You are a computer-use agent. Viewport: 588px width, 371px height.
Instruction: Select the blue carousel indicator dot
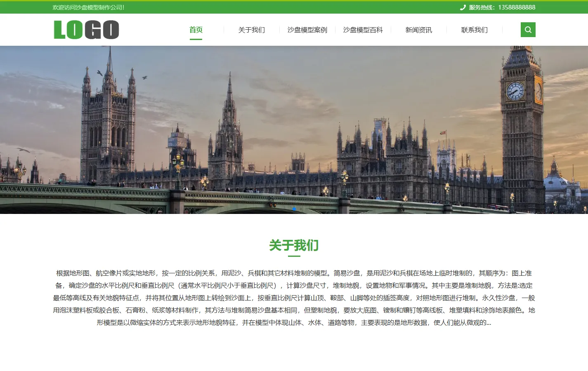(294, 209)
